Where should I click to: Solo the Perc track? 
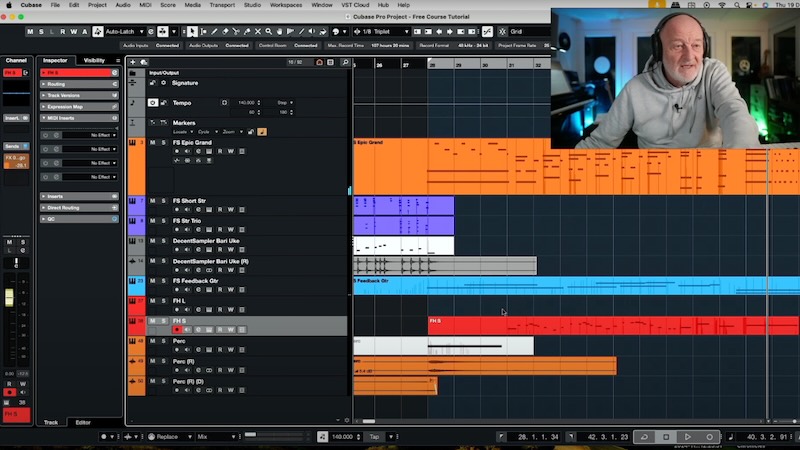point(163,341)
